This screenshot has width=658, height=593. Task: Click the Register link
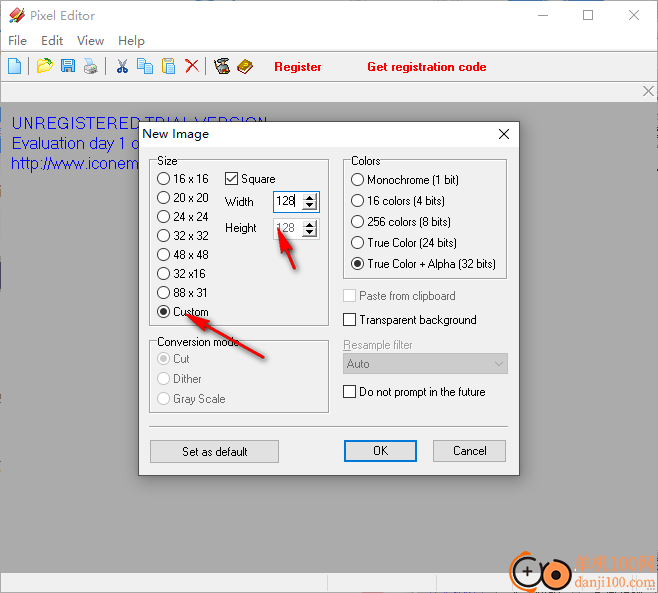(x=298, y=67)
